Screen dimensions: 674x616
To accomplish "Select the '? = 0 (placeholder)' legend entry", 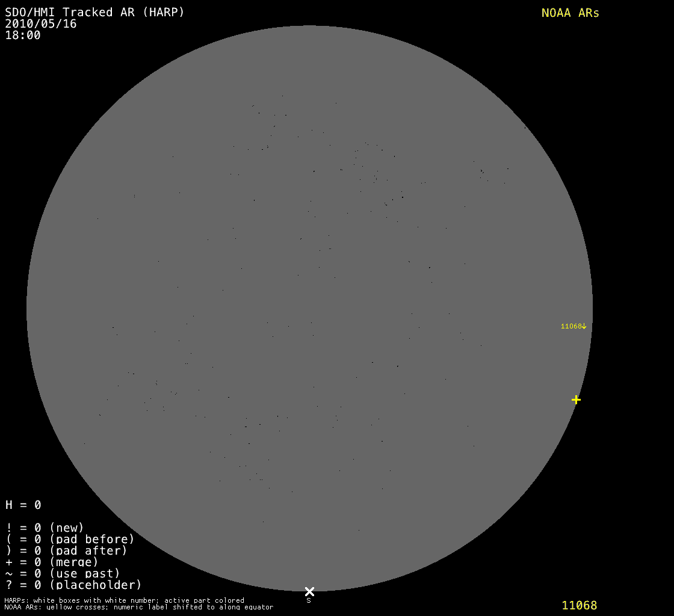I will (73, 585).
